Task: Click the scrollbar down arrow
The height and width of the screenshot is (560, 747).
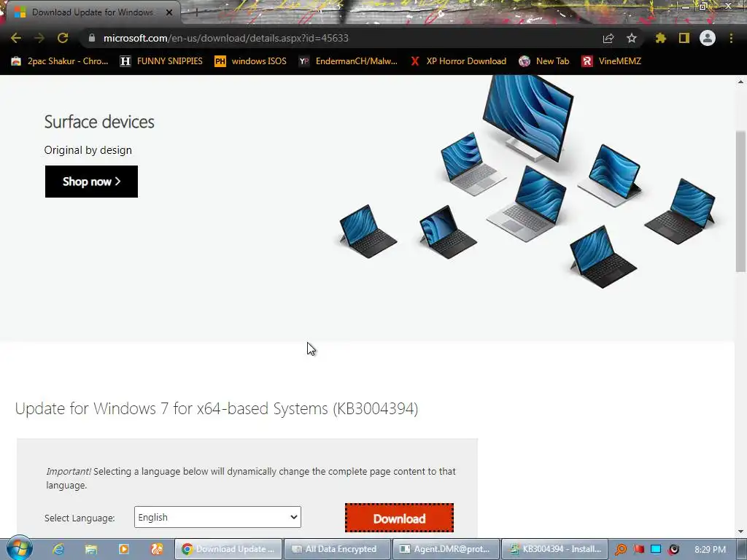Action: 740,532
